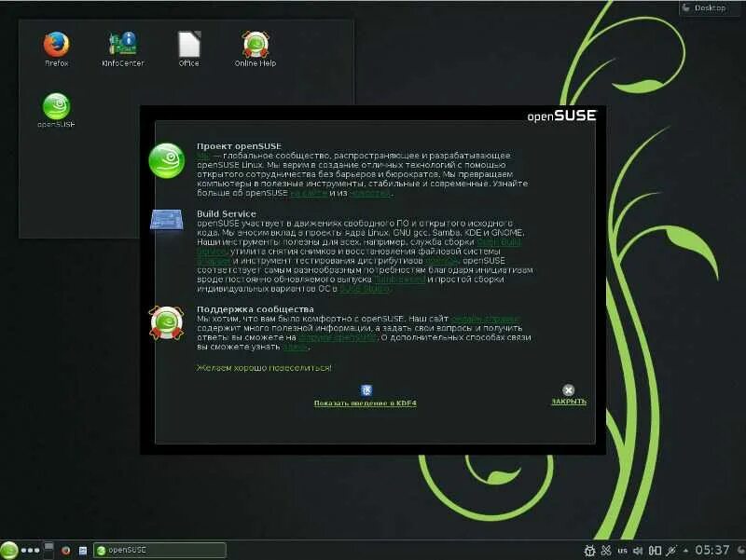This screenshot has width=746, height=560.
Task: Click the 'Build Service' heading text
Action: [x=227, y=214]
